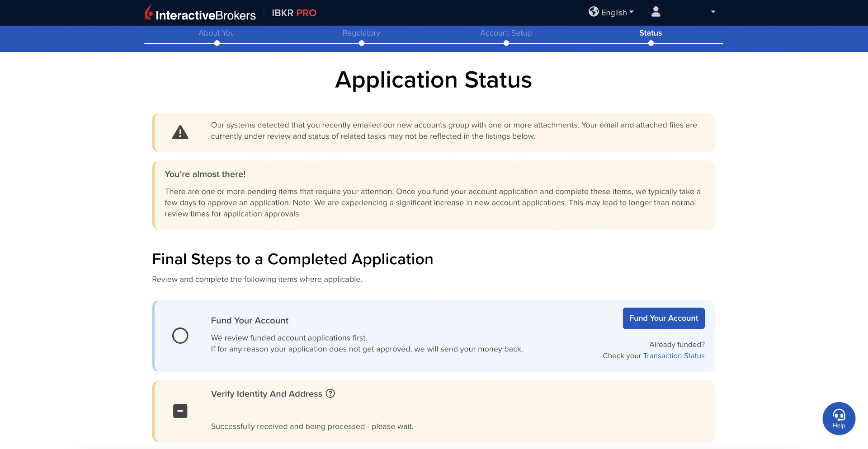Click the Status progress dot marker
This screenshot has width=868, height=449.
[x=651, y=43]
